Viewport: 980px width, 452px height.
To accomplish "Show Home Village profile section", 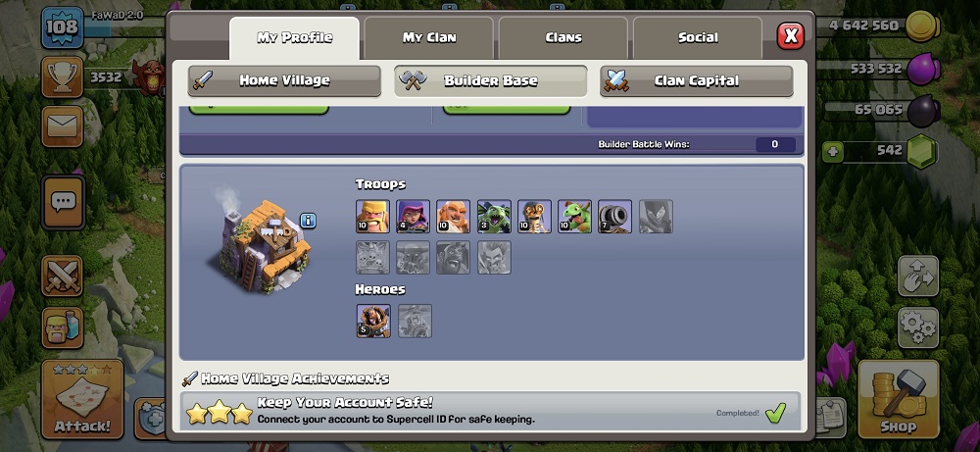I will point(284,80).
